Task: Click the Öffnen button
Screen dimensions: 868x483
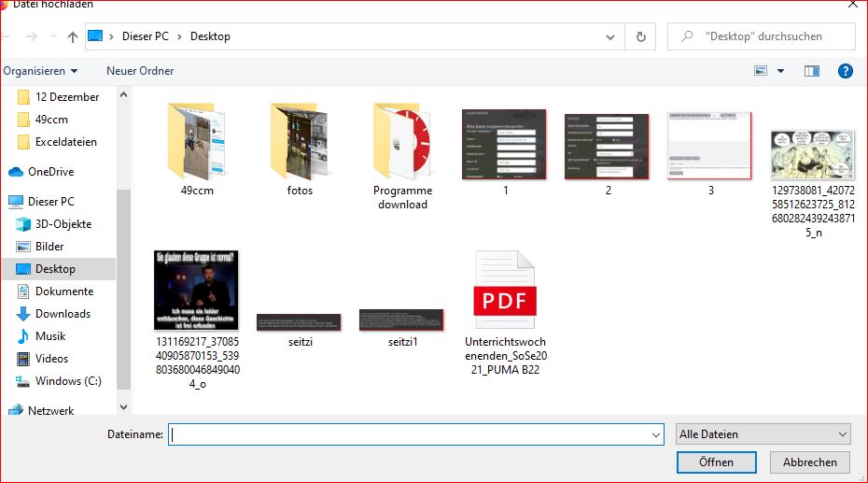Action: tap(716, 462)
